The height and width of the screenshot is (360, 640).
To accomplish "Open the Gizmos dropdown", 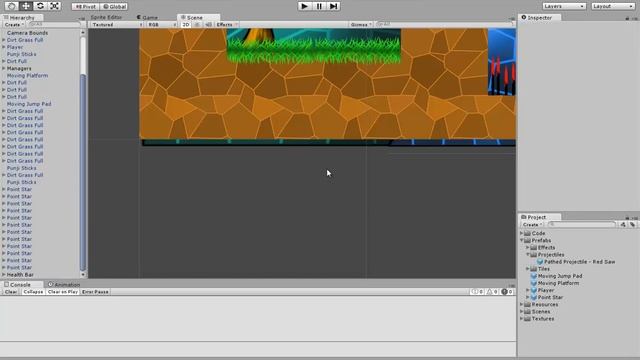I will click(361, 24).
